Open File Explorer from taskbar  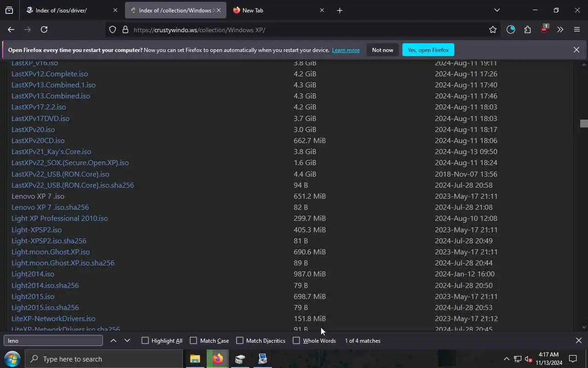click(195, 359)
